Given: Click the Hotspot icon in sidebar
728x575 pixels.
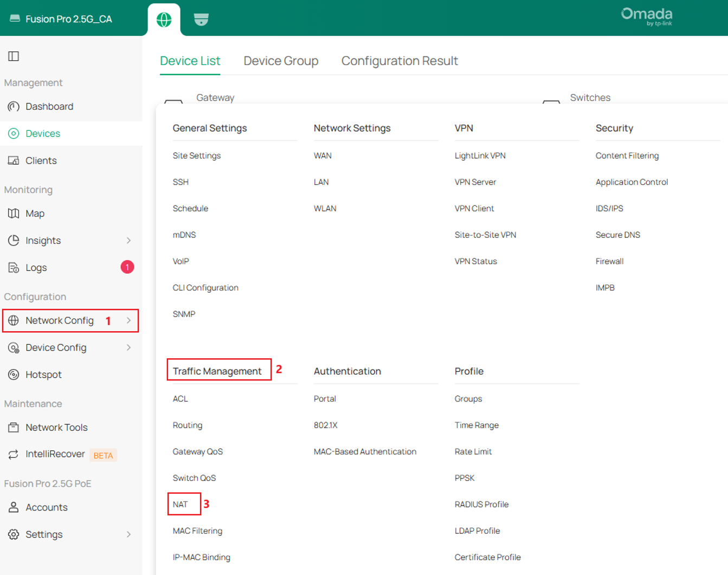Looking at the screenshot, I should click(x=14, y=374).
